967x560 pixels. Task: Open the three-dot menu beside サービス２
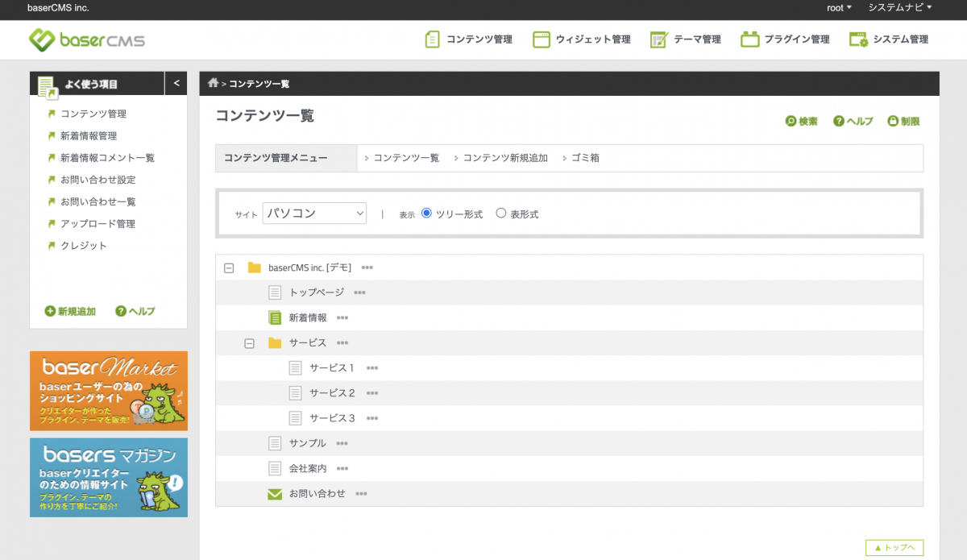point(371,393)
